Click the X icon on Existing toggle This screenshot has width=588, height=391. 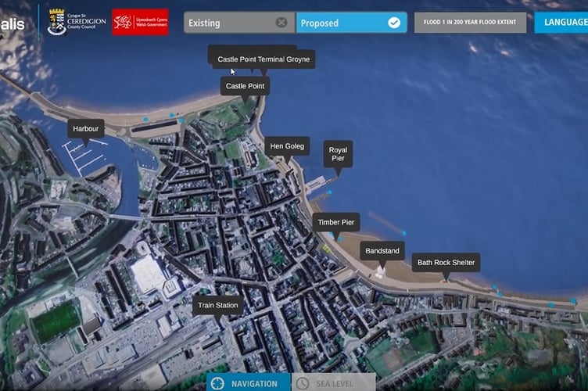pyautogui.click(x=281, y=23)
